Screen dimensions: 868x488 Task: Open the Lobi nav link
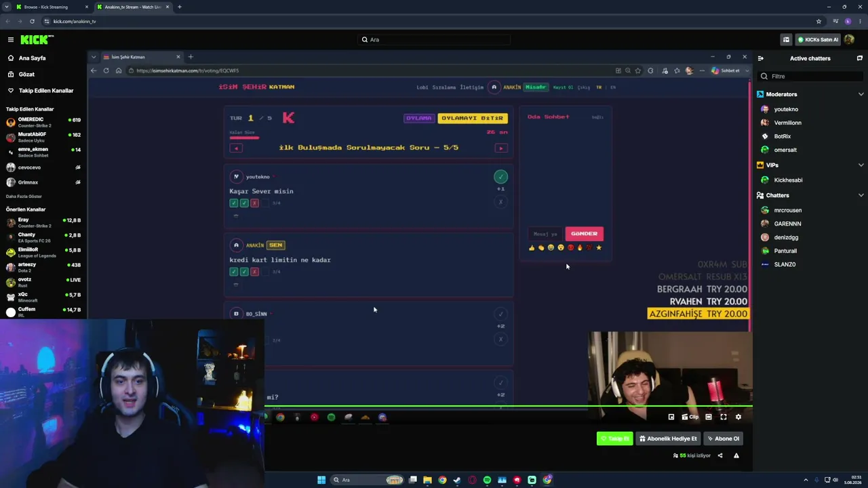pos(422,87)
